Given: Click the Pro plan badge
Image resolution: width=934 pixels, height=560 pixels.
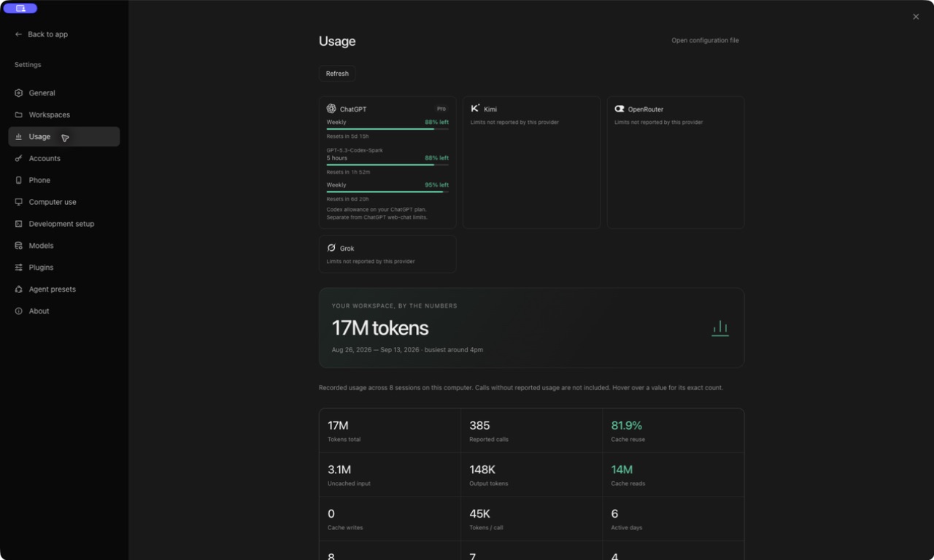Looking at the screenshot, I should click(x=441, y=109).
